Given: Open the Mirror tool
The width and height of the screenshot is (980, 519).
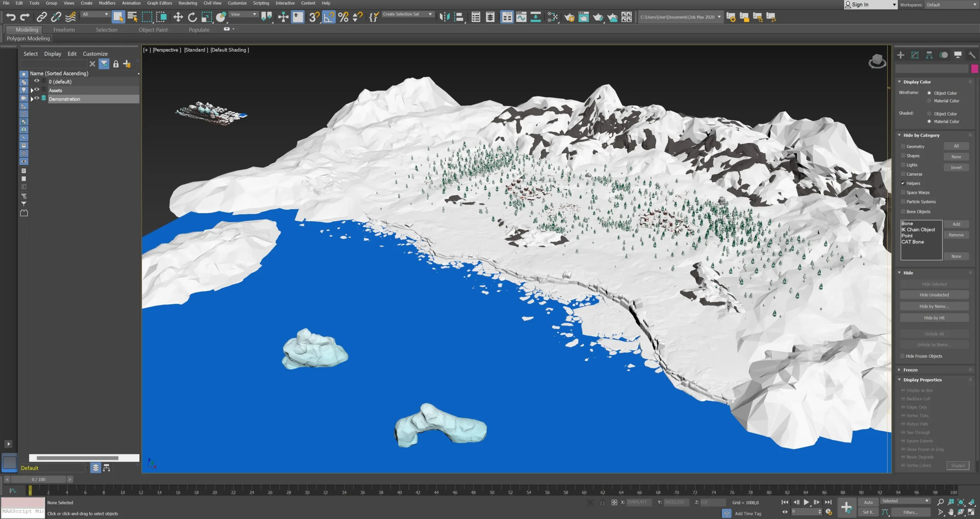Looking at the screenshot, I should point(444,17).
